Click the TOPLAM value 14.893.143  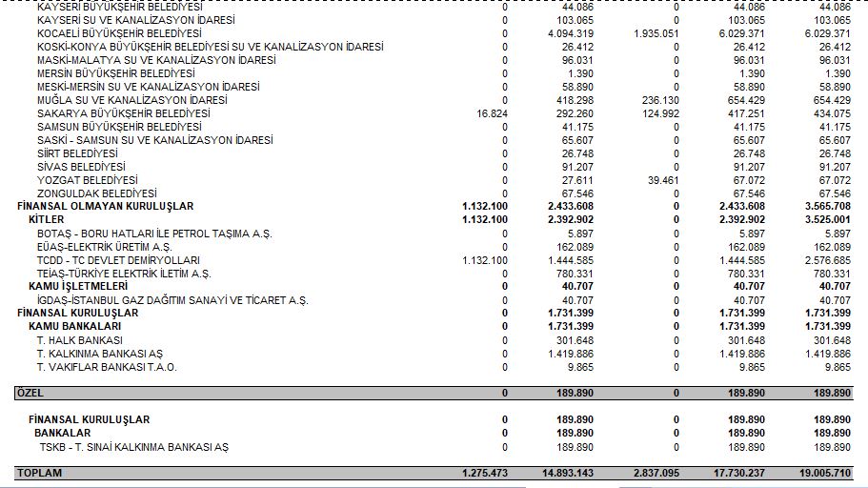click(x=568, y=473)
